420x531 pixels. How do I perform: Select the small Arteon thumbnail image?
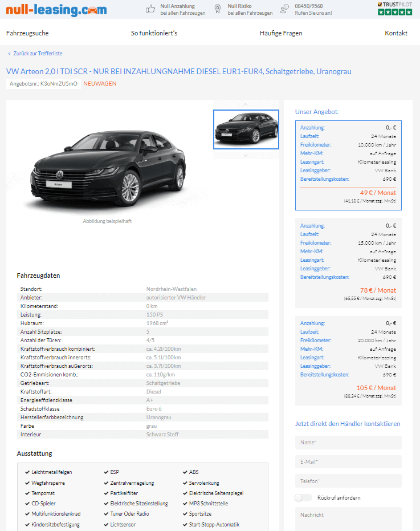coord(246,129)
